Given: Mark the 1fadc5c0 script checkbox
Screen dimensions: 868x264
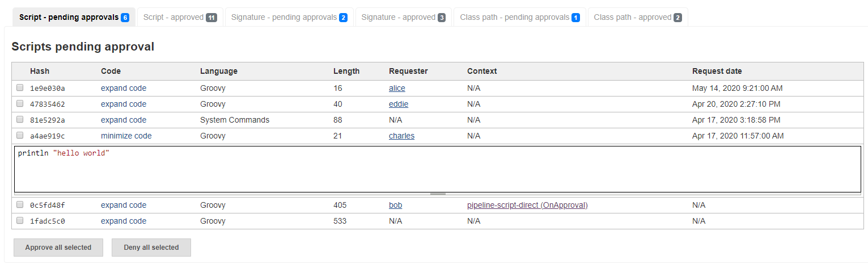Looking at the screenshot, I should click(20, 221).
